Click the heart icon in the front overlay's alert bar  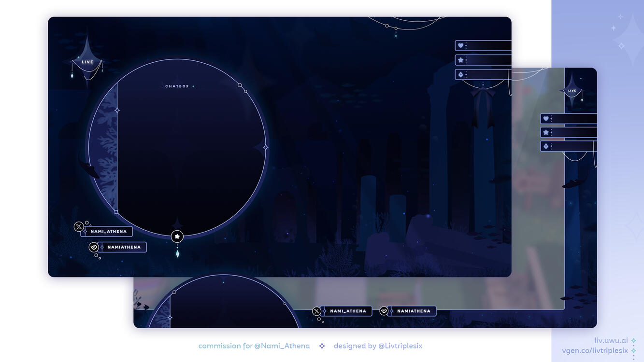461,46
